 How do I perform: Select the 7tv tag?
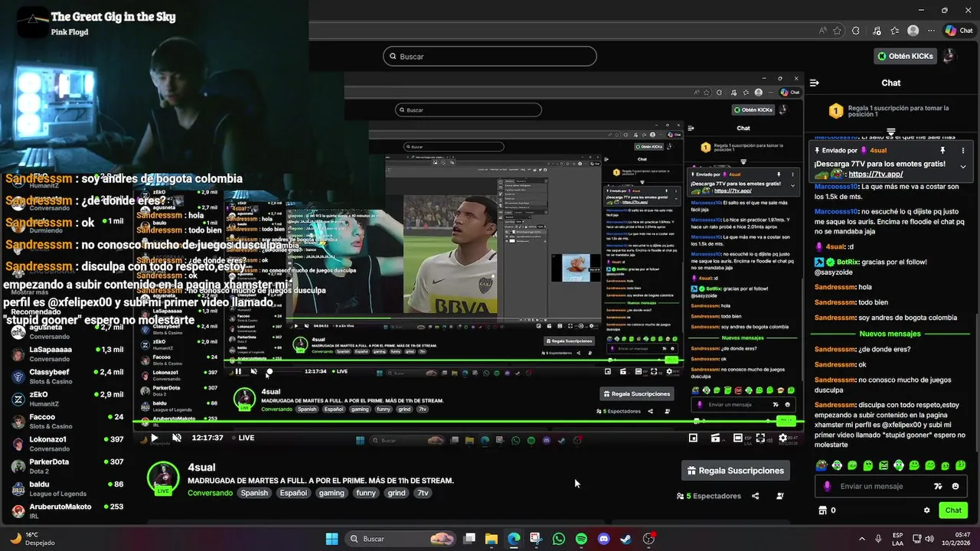[423, 493]
